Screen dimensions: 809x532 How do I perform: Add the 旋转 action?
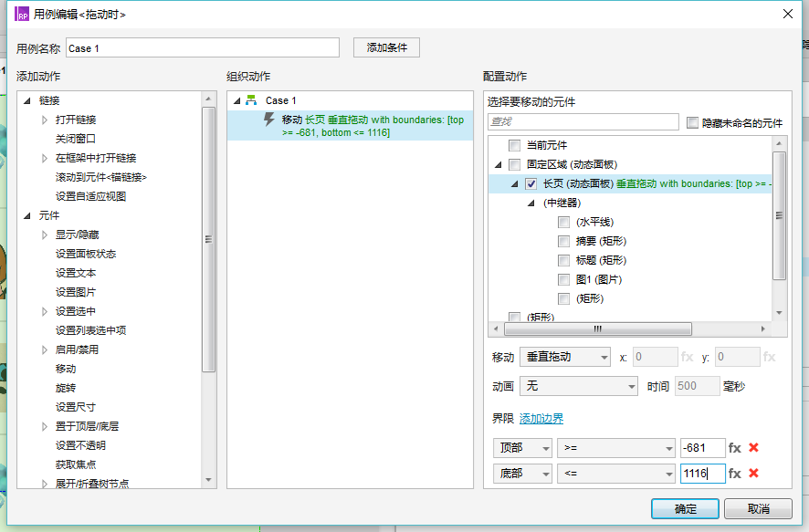(x=66, y=388)
